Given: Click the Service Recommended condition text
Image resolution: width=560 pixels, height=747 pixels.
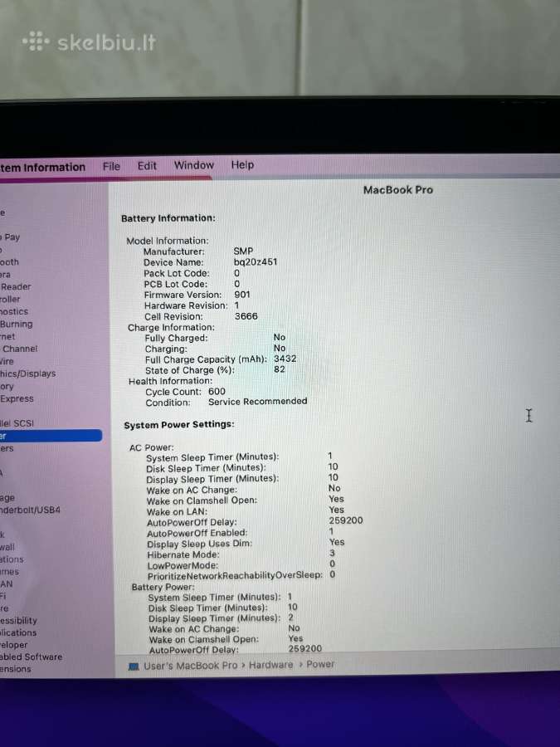Looking at the screenshot, I should [x=258, y=402].
